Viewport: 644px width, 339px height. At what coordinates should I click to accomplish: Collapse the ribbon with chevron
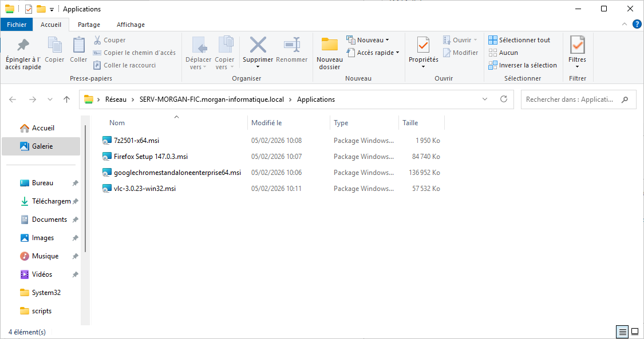click(x=625, y=25)
